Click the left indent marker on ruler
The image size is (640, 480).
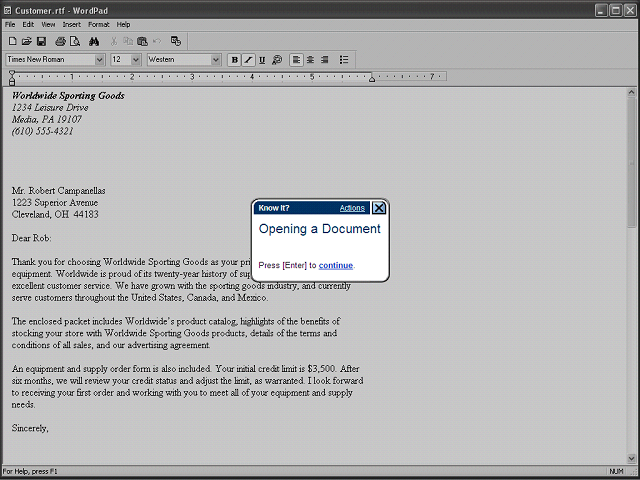12,78
